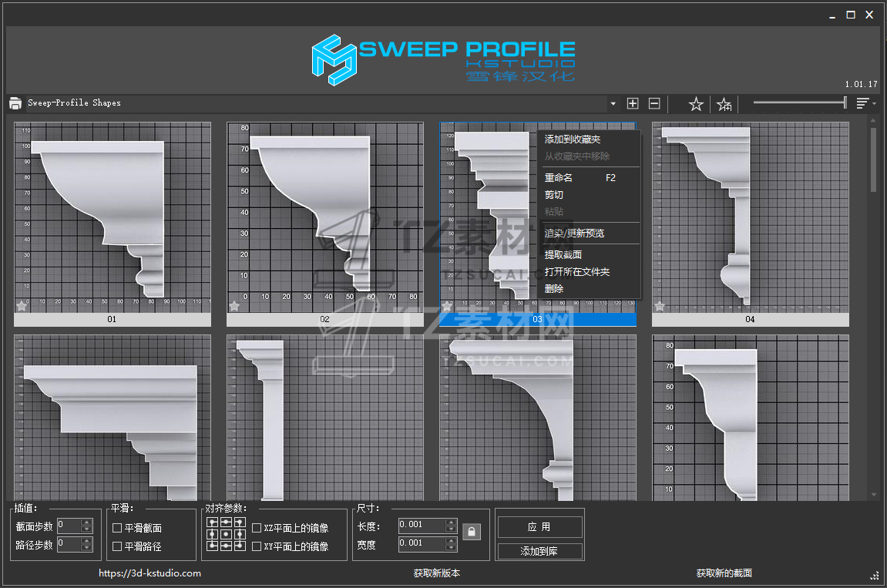The width and height of the screenshot is (887, 588).
Task: Select the top-left alignment pivot icon
Action: [x=213, y=522]
